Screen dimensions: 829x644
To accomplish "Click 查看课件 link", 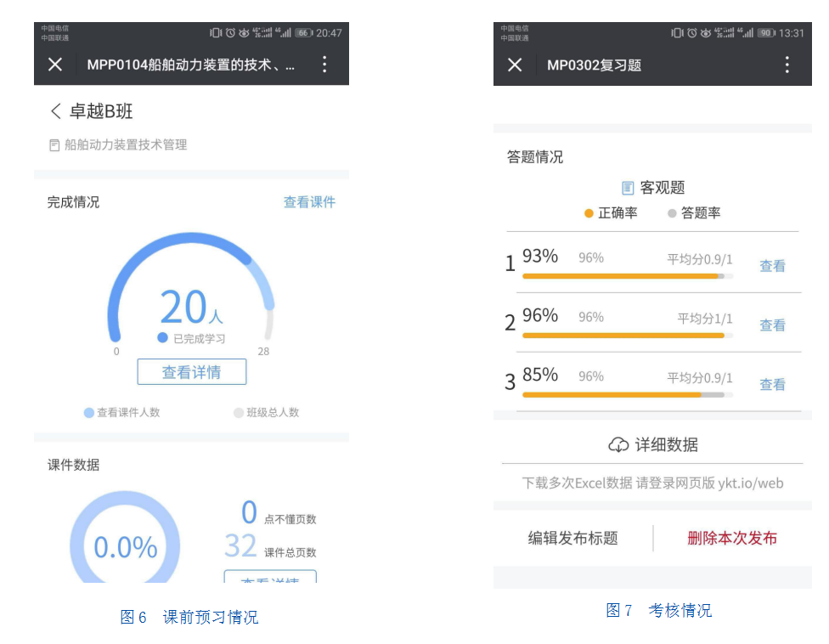I will click(309, 202).
